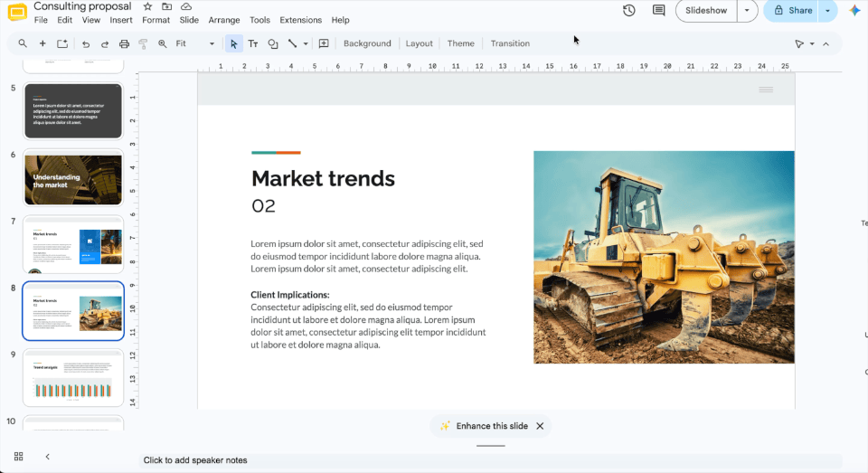Click the Layout button
Image resolution: width=868 pixels, height=473 pixels.
point(419,43)
